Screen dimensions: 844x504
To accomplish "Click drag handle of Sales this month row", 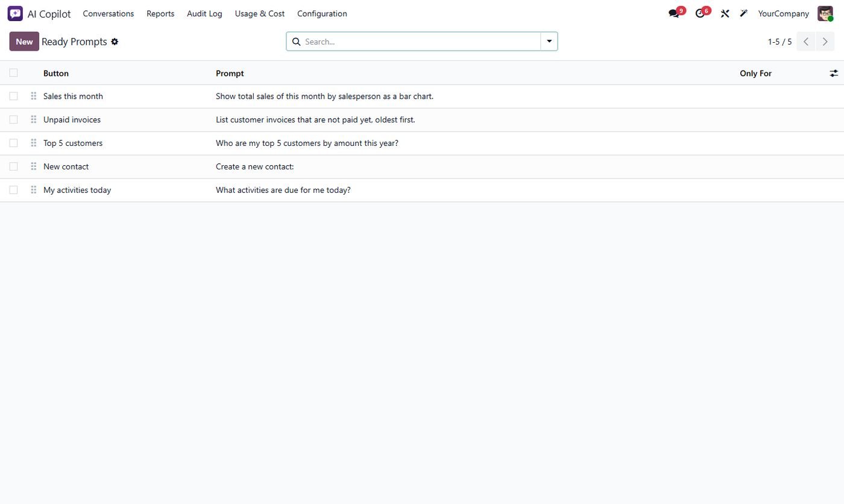I will [34, 96].
